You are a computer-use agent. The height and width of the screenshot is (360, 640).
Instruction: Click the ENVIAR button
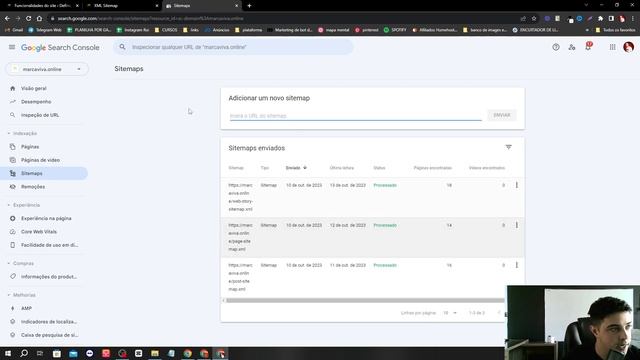click(502, 115)
